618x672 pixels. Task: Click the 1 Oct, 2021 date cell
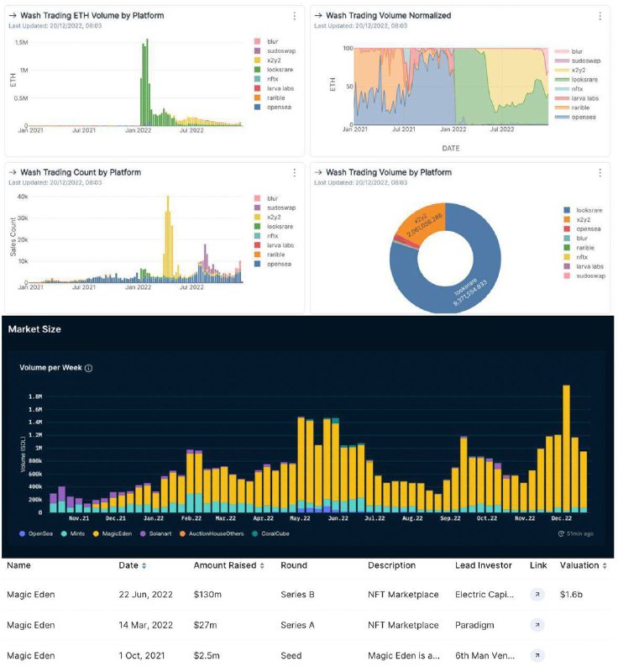(141, 655)
